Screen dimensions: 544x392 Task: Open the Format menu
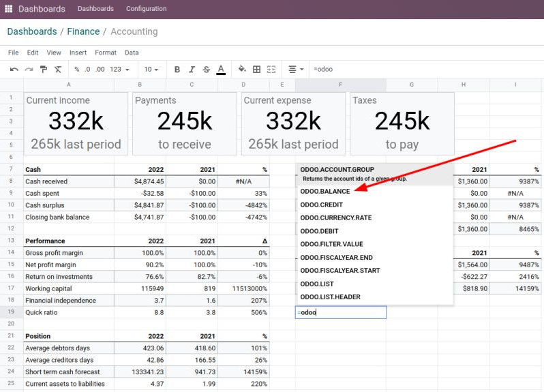(106, 52)
